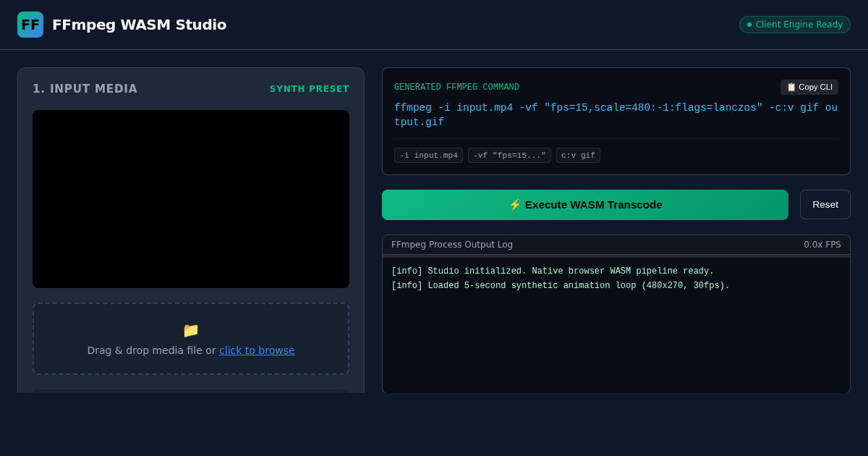868x456 pixels.
Task: Click the Reset button
Action: pyautogui.click(x=825, y=205)
